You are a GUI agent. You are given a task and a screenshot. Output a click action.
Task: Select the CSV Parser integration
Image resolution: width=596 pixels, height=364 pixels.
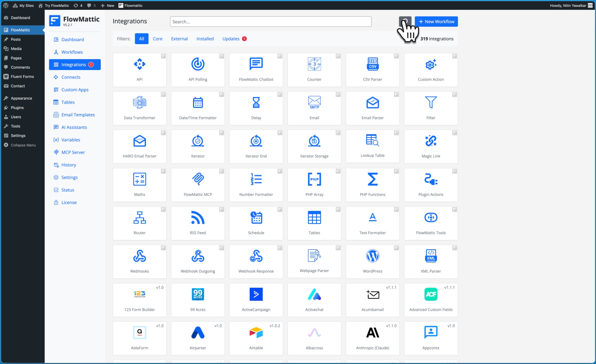tap(372, 70)
